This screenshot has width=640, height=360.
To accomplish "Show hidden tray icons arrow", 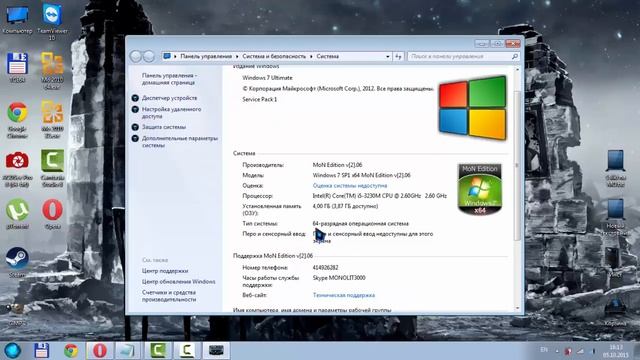I will (557, 351).
